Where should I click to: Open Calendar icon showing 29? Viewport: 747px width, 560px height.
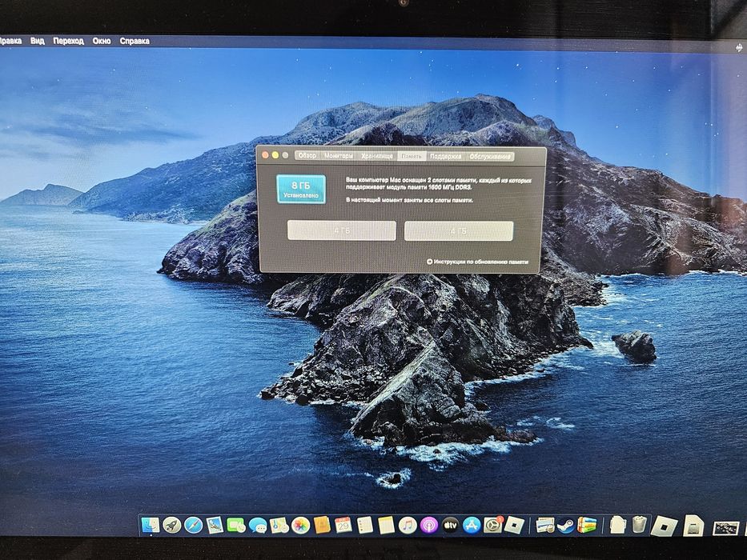pos(343,526)
